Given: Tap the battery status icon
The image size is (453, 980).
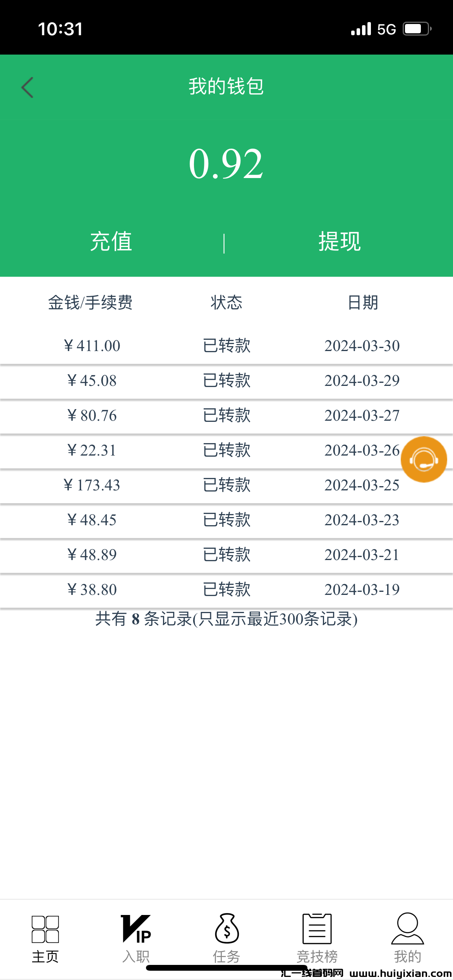Looking at the screenshot, I should tap(417, 29).
